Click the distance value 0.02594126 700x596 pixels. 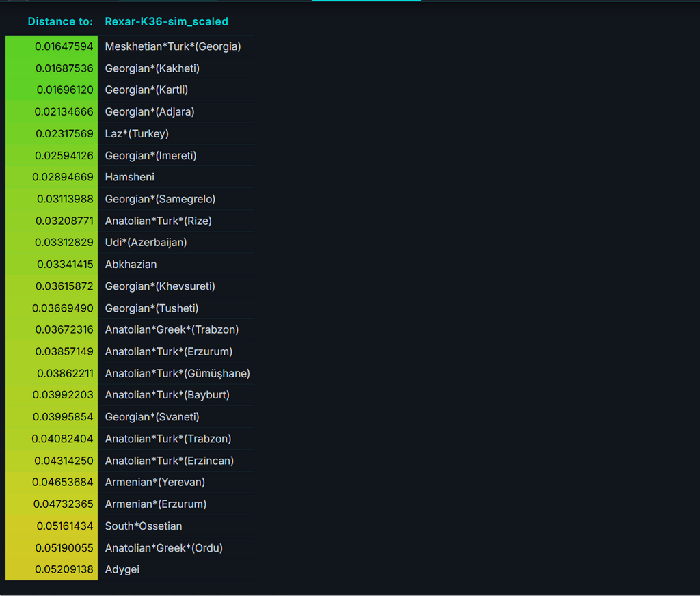[x=64, y=155]
